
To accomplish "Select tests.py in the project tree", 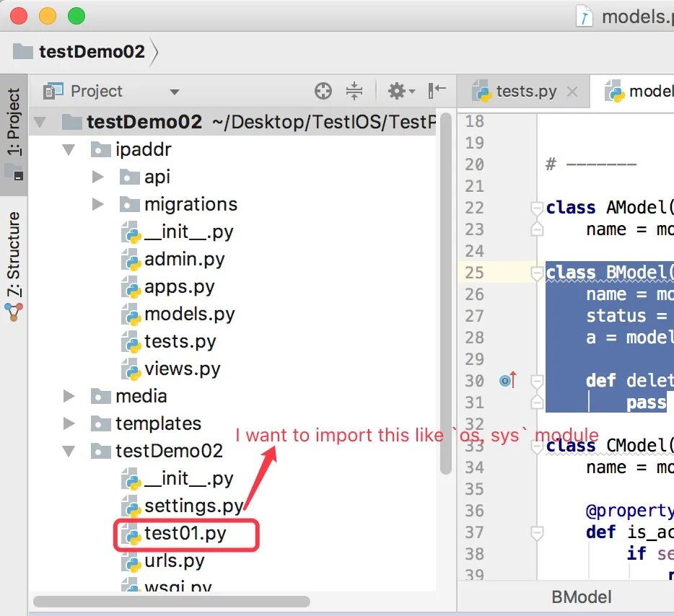I will click(232, 341).
